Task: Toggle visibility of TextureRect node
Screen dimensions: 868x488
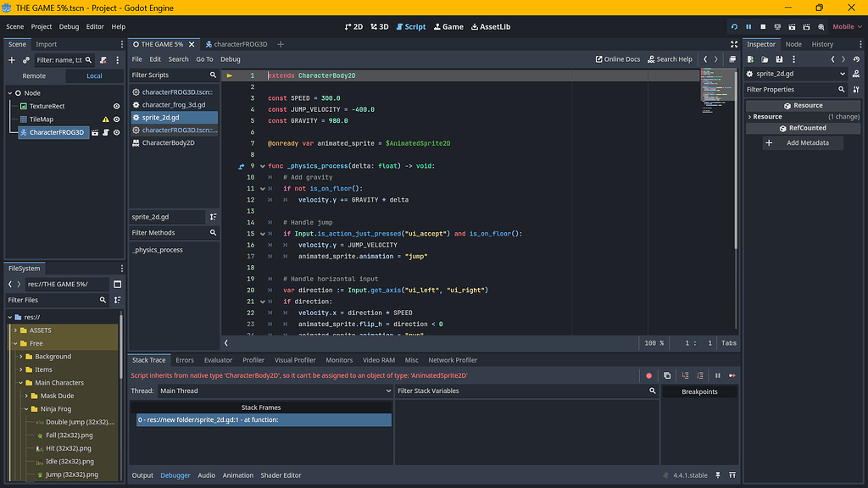Action: point(116,106)
